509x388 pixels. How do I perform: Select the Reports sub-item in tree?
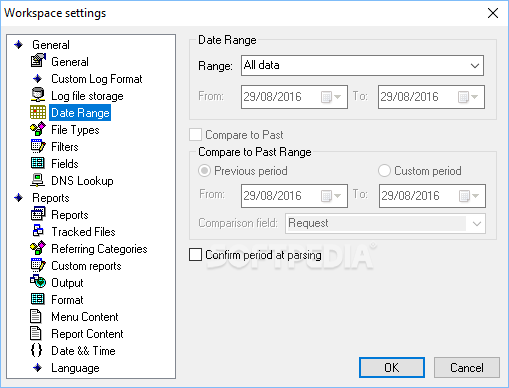(70, 215)
